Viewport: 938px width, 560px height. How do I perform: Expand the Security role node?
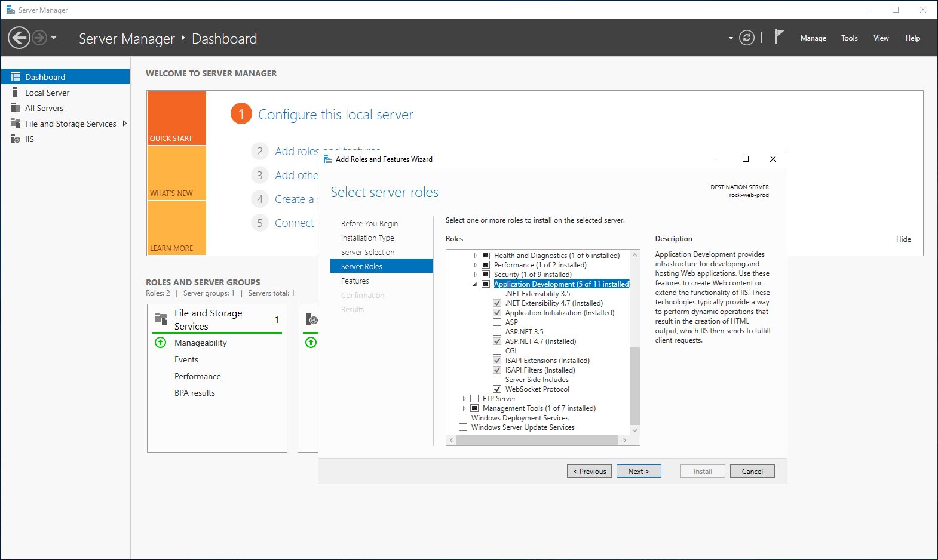point(476,275)
